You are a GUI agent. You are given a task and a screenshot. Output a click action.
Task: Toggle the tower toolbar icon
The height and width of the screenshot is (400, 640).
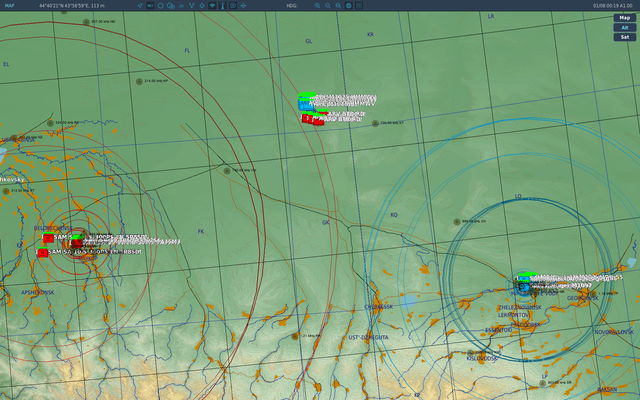click(222, 6)
